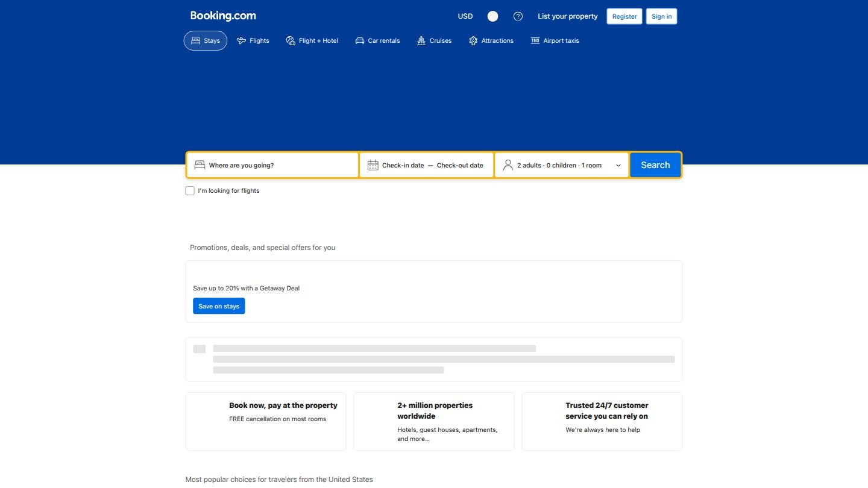Click the help question mark icon
Viewport: 868px width, 488px height.
518,16
